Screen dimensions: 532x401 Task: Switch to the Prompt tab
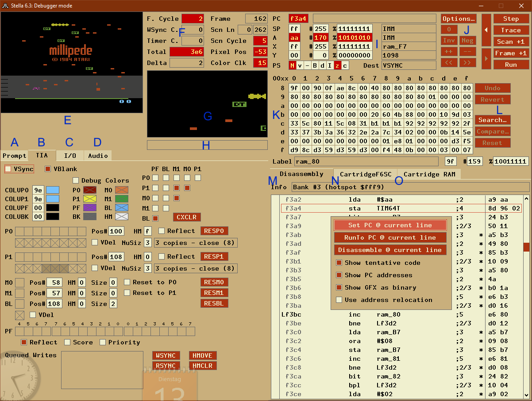click(x=14, y=156)
